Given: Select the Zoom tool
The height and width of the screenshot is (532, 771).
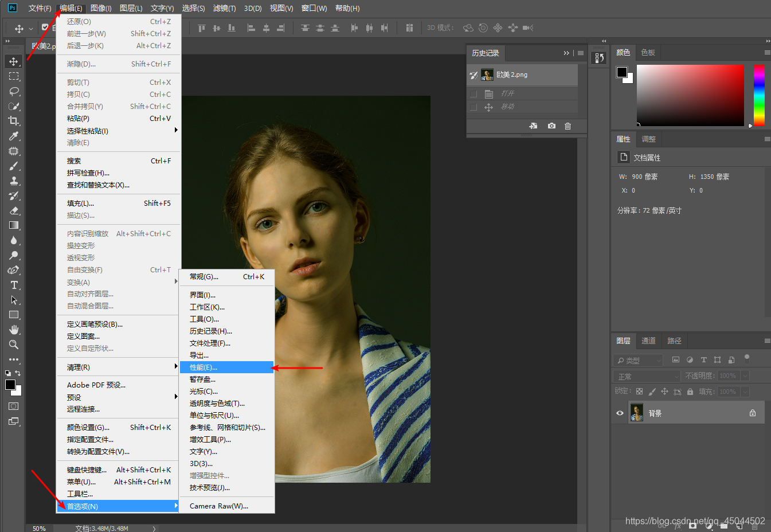Looking at the screenshot, I should click(x=14, y=345).
